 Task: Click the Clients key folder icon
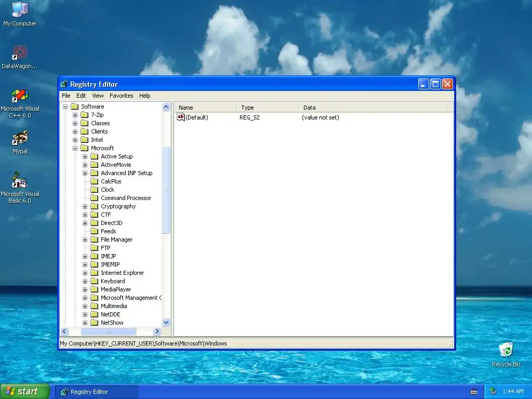tap(85, 131)
